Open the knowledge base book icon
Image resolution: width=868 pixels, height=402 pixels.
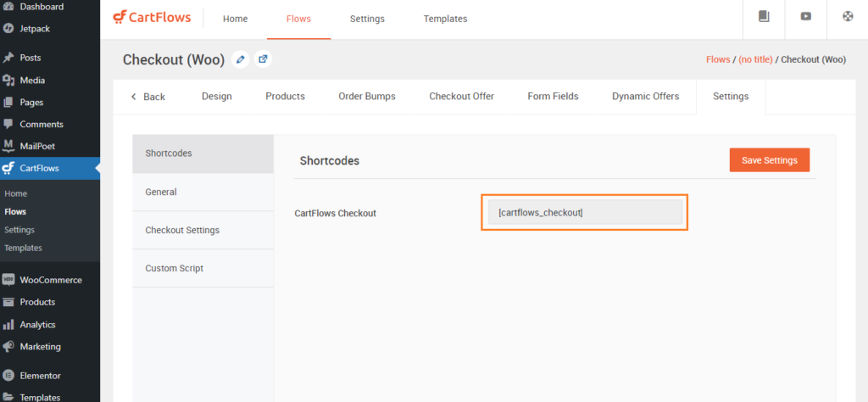(x=764, y=17)
